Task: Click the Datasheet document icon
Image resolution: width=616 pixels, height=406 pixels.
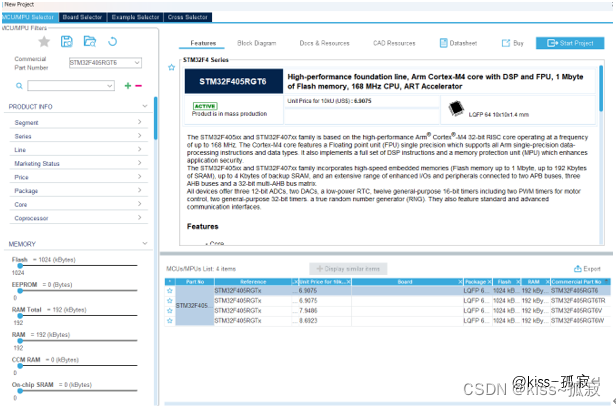Action: [443, 43]
